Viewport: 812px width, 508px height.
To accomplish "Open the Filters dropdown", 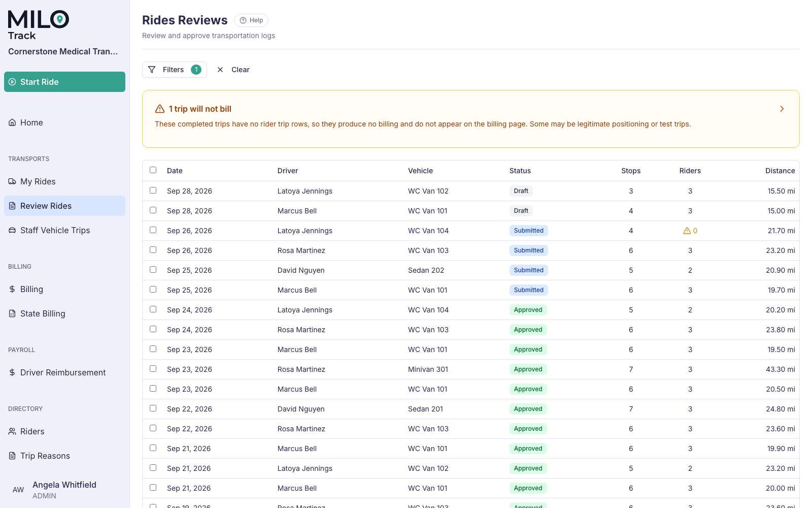I will point(175,70).
